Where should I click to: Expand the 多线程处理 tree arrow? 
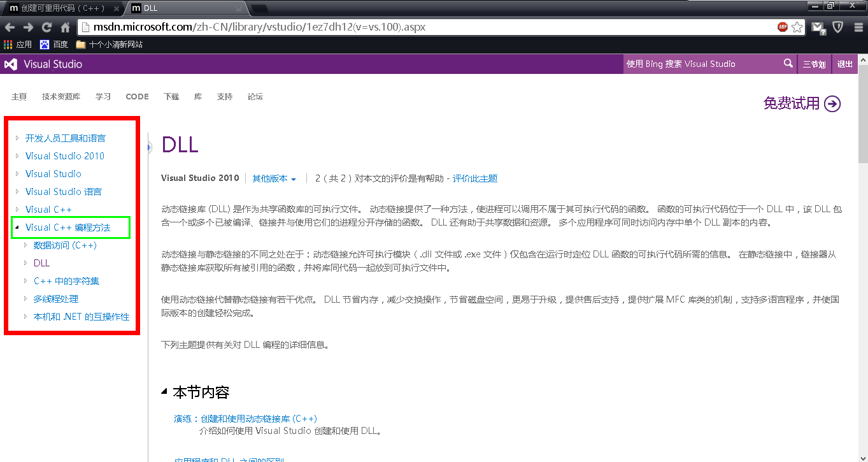click(25, 298)
